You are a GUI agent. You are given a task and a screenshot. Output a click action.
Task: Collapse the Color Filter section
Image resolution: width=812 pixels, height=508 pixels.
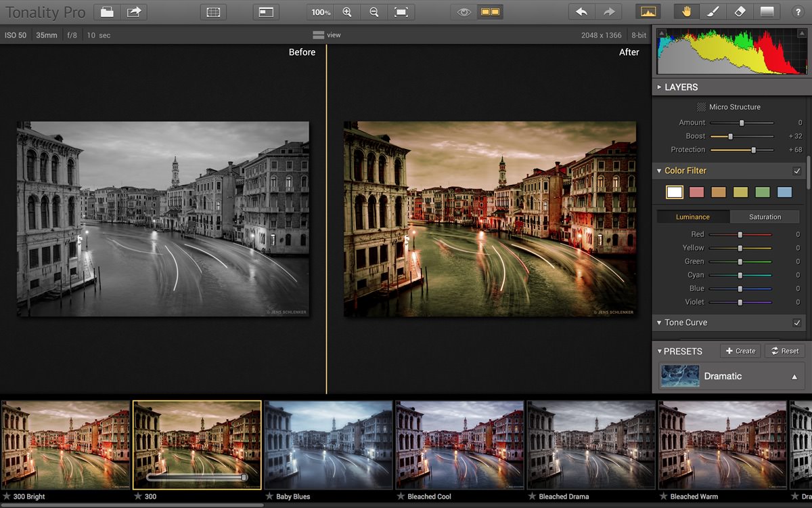660,171
